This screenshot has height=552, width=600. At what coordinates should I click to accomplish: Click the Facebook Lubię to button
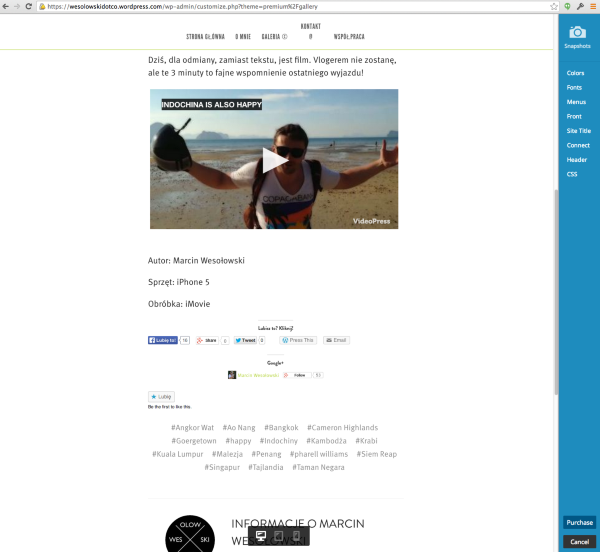[x=163, y=340]
